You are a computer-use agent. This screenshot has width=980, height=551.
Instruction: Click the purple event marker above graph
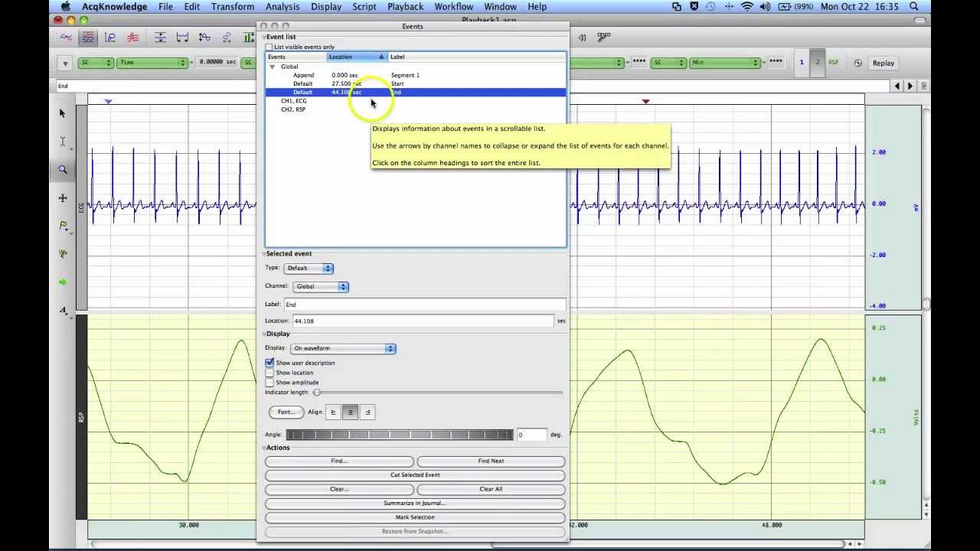(x=108, y=101)
